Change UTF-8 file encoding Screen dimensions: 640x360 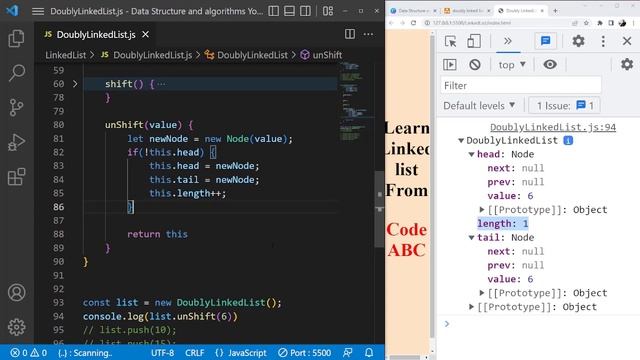(x=162, y=353)
